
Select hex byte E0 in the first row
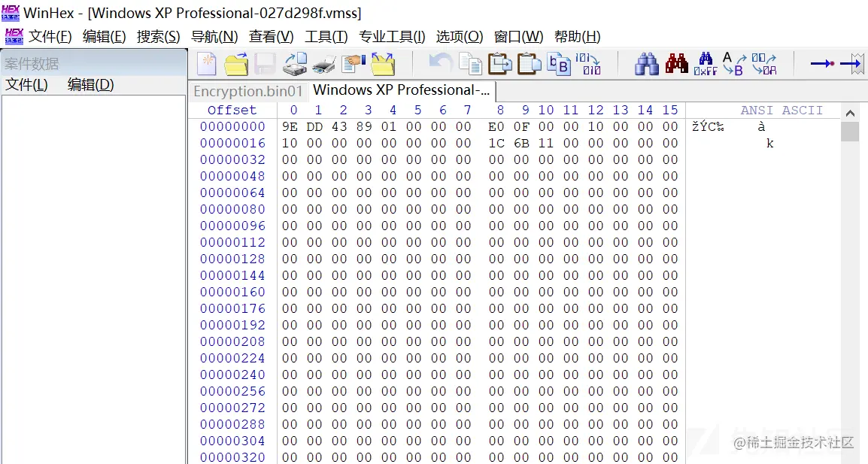point(496,127)
